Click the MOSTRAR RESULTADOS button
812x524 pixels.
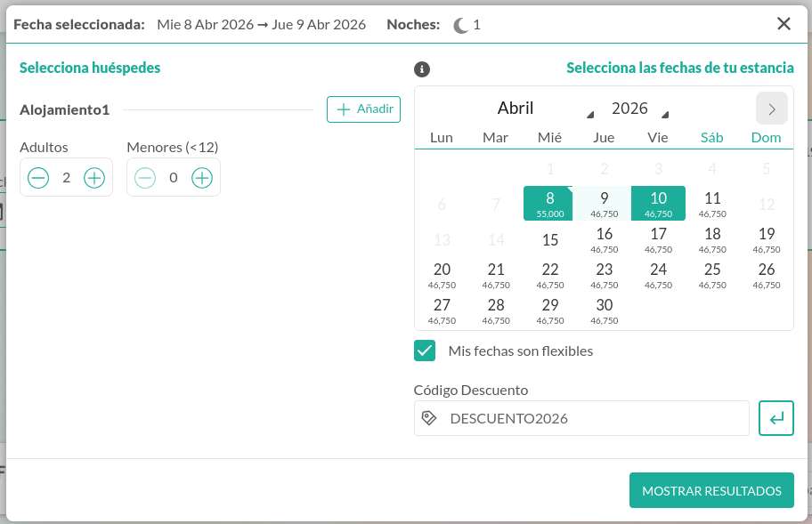pyautogui.click(x=711, y=490)
